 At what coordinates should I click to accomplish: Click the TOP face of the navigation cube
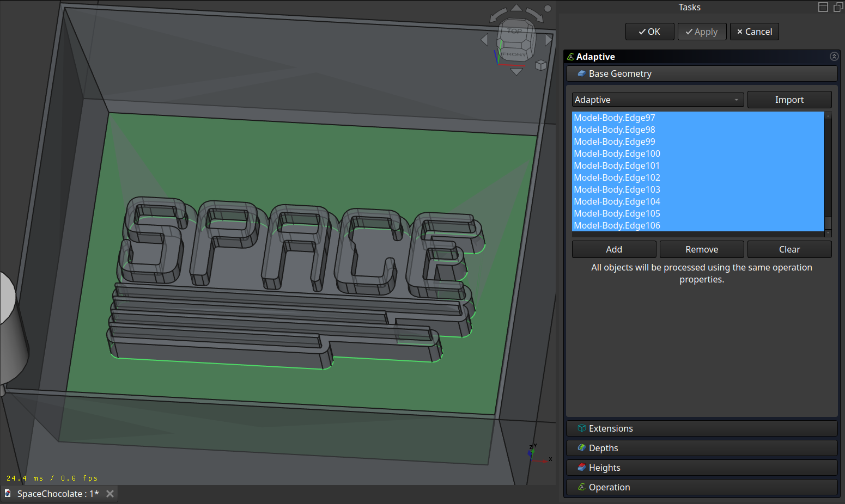coord(514,31)
